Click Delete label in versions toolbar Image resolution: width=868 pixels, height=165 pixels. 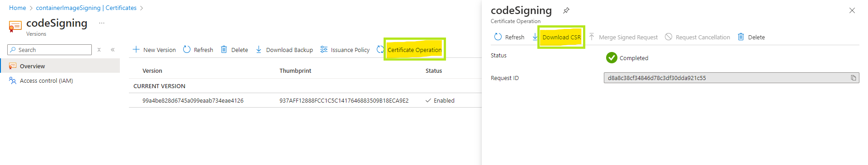[x=240, y=50]
